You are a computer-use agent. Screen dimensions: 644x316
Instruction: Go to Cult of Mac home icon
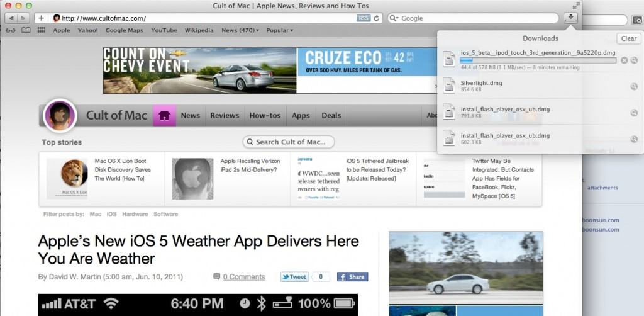coord(164,116)
